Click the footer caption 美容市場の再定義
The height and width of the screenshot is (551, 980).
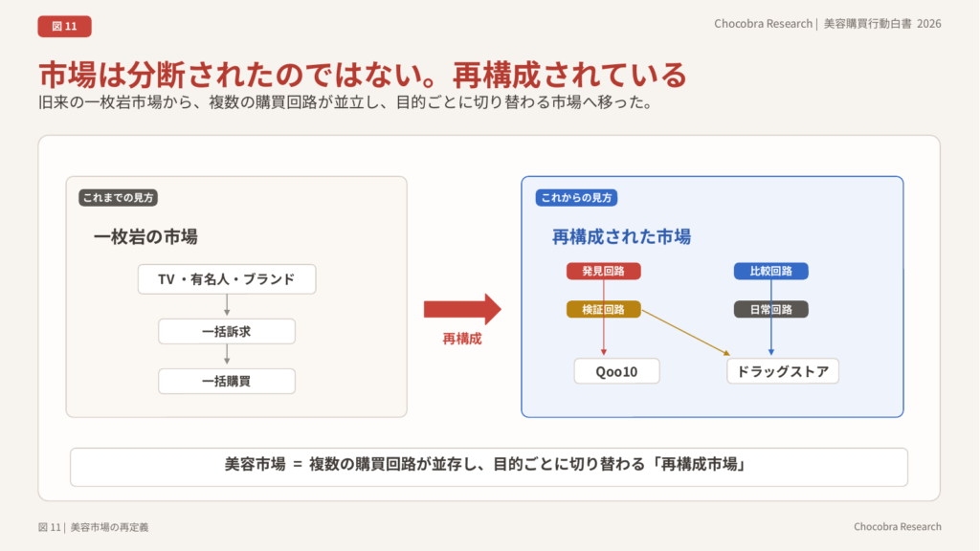click(x=109, y=527)
